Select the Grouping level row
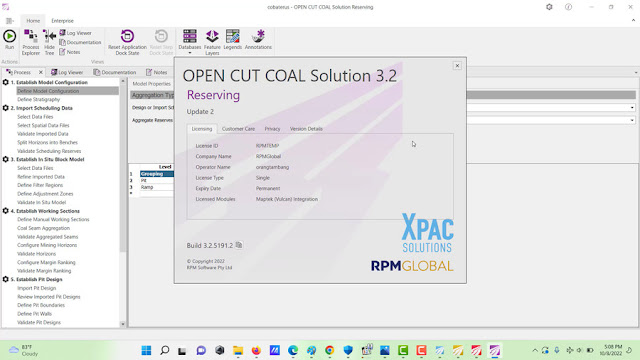The width and height of the screenshot is (640, 360). click(157, 174)
